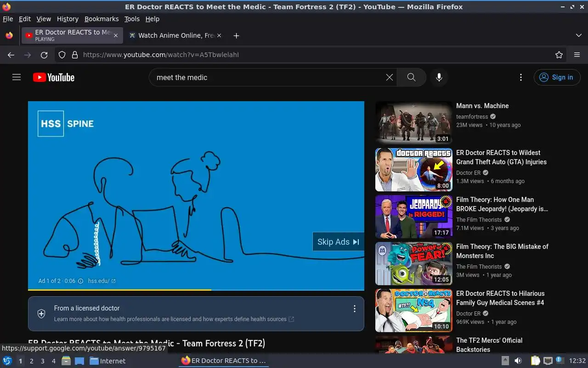The width and height of the screenshot is (588, 368).
Task: Open the 'From a licensed doctor' info panel
Action: point(196,314)
